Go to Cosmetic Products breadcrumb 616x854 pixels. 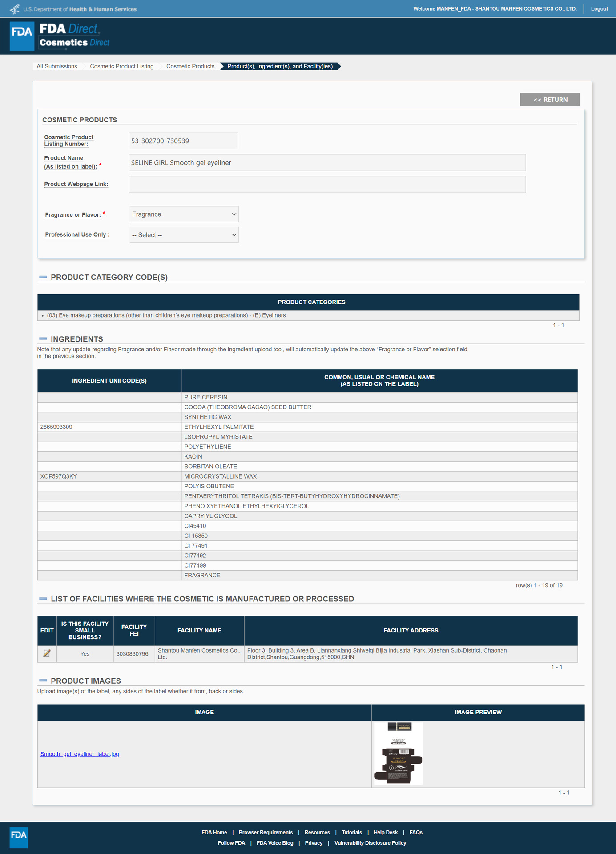point(190,66)
